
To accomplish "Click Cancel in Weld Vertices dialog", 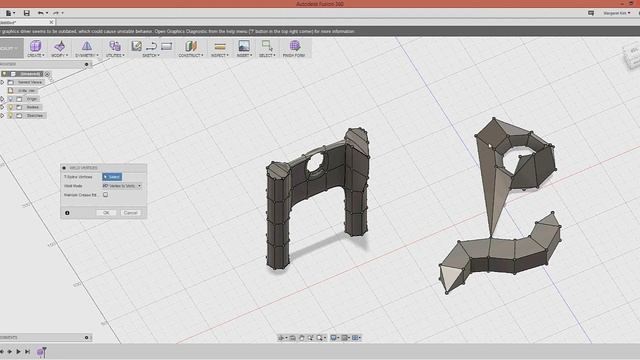I will click(131, 213).
